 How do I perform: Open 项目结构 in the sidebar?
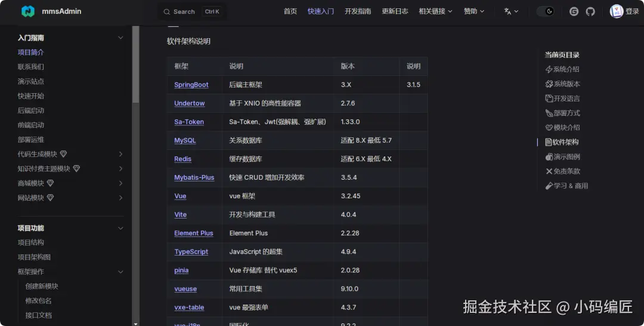[31, 242]
